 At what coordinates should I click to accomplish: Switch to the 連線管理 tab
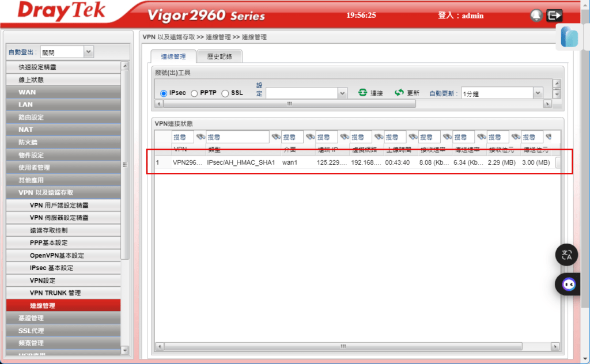(x=173, y=56)
